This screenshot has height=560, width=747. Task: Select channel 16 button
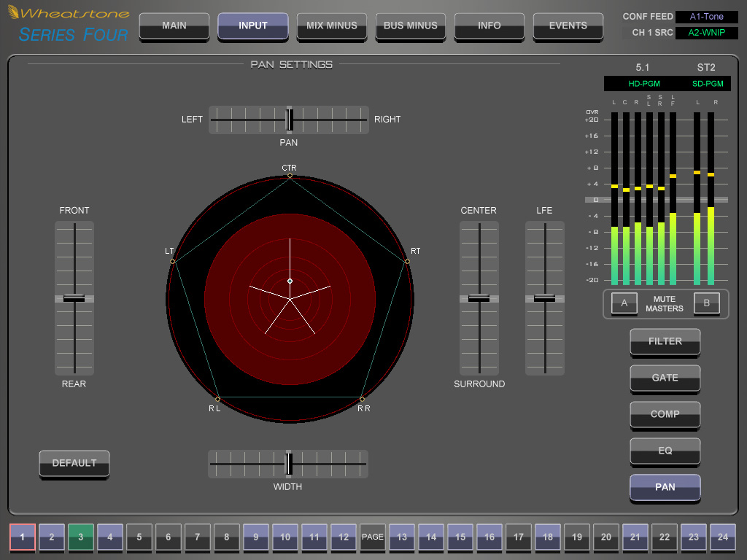489,537
